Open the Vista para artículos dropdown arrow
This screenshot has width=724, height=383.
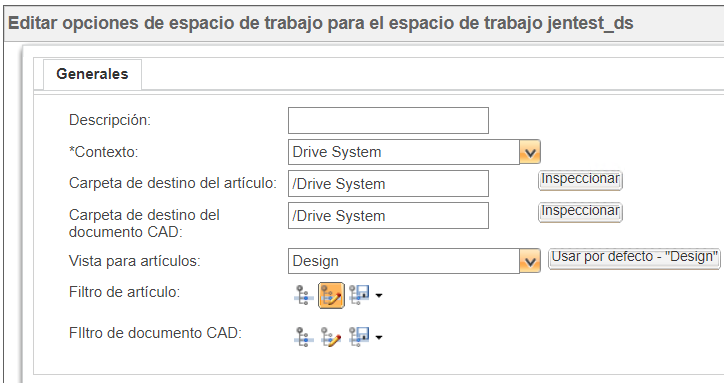point(530,261)
